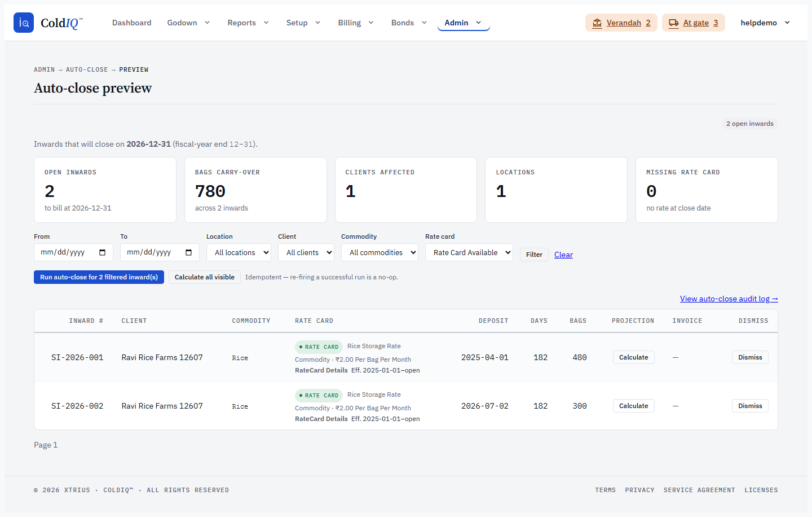812x517 pixels.
Task: Dismiss inward SI-2026-001
Action: [750, 357]
